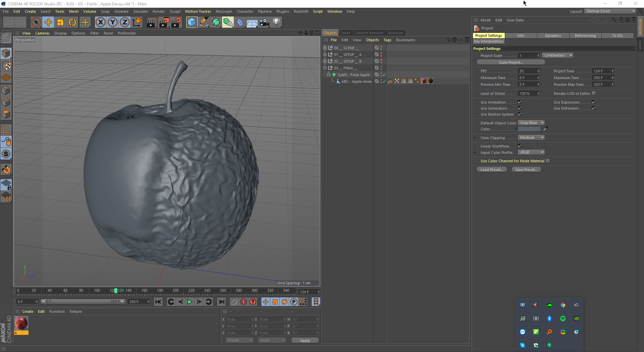
Task: Open the Dynamics tab
Action: [553, 36]
